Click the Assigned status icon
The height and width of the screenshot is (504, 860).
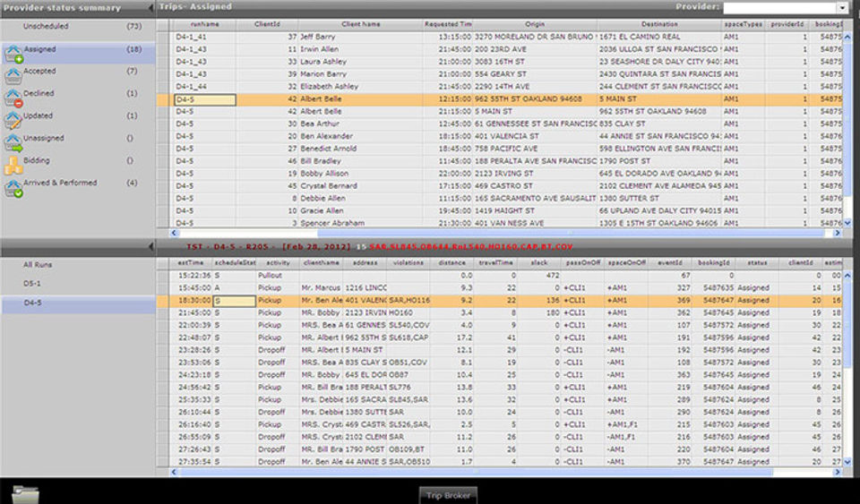coord(13,55)
